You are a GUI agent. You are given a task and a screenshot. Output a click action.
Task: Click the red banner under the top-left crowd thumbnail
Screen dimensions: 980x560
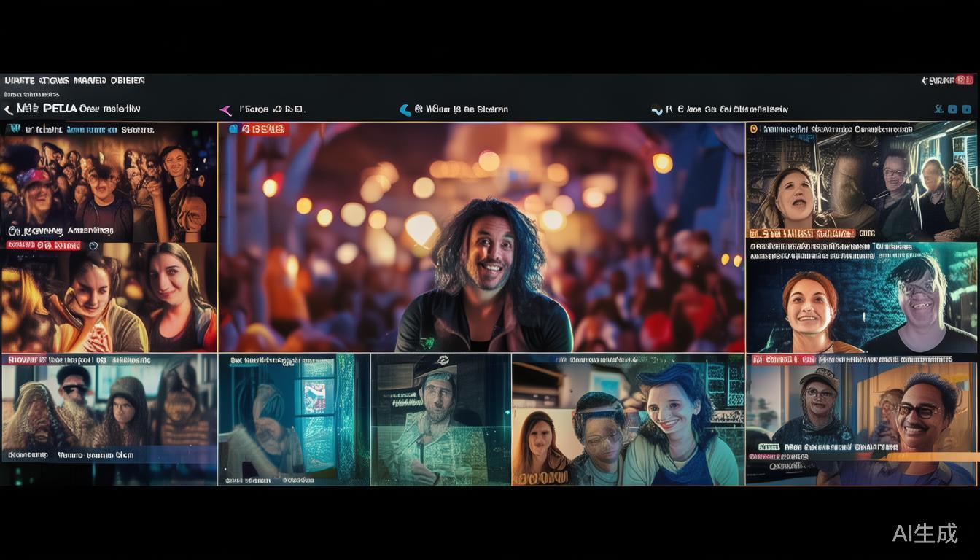44,246
